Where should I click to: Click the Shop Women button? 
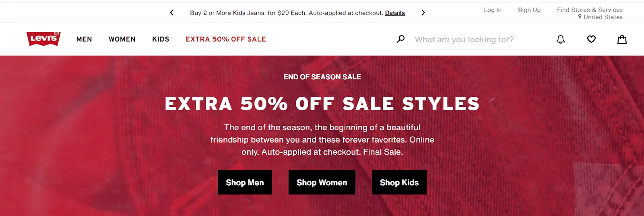[x=322, y=182]
